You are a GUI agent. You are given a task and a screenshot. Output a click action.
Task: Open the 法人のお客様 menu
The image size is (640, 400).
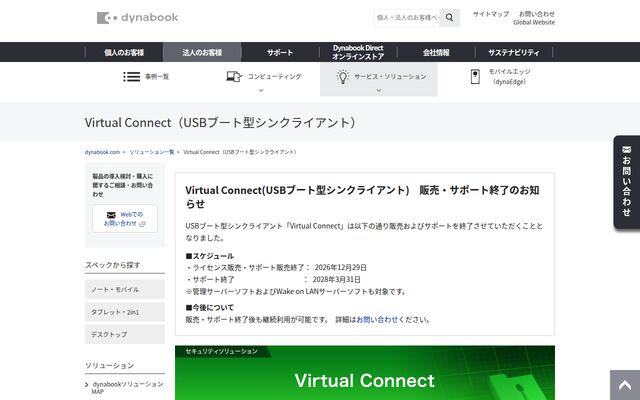click(202, 52)
